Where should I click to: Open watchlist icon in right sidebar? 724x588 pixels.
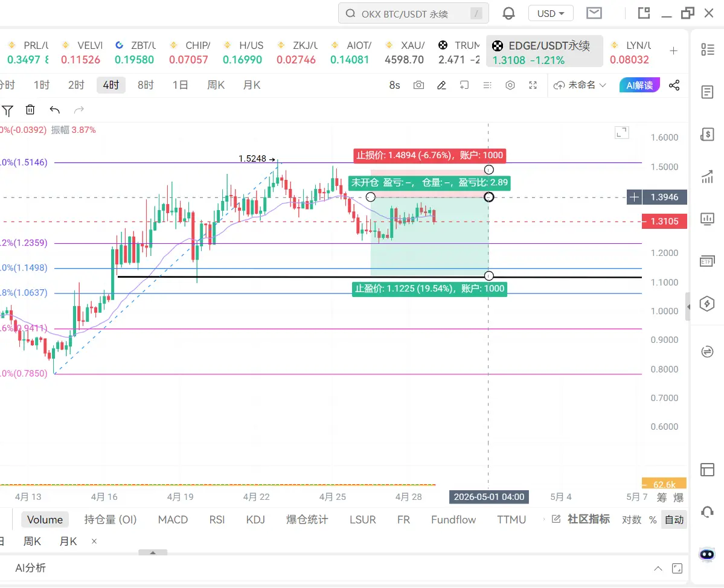707,50
